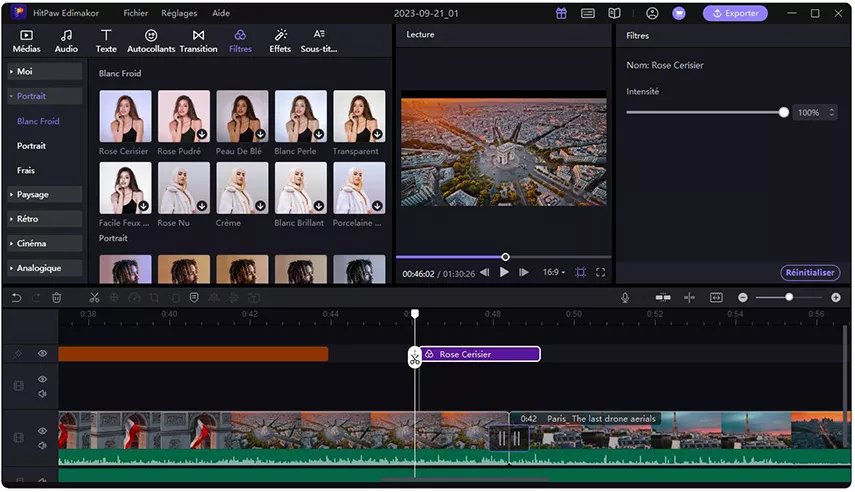Screen dimensions: 855x492
Task: Open the user account icon
Action: [652, 14]
